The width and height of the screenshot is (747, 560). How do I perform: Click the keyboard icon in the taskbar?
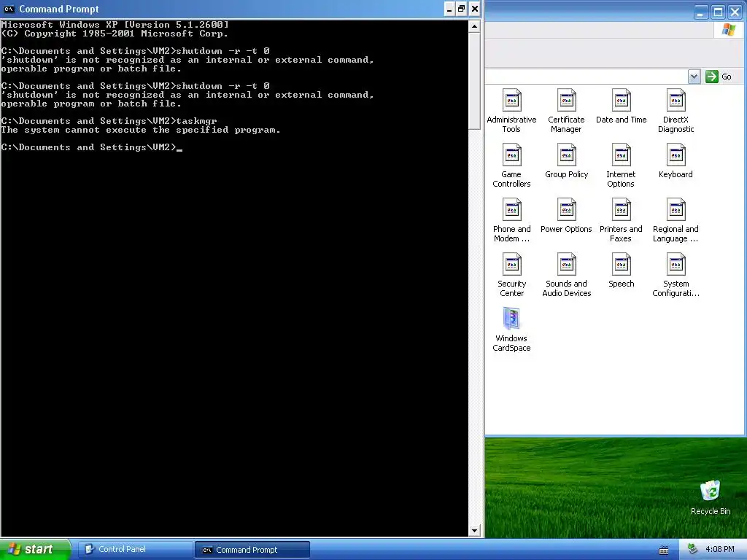pos(663,550)
